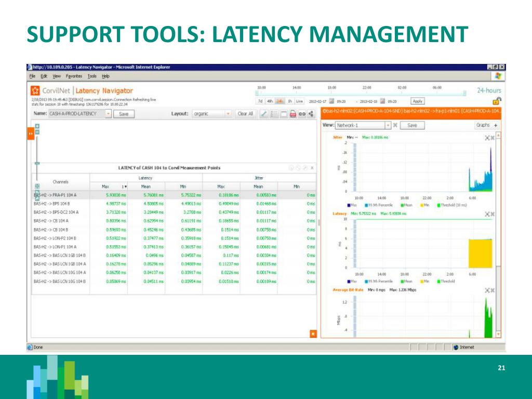Image resolution: width=532 pixels, height=399 pixels.
Task: Click Save next to the Name field
Action: coord(124,114)
